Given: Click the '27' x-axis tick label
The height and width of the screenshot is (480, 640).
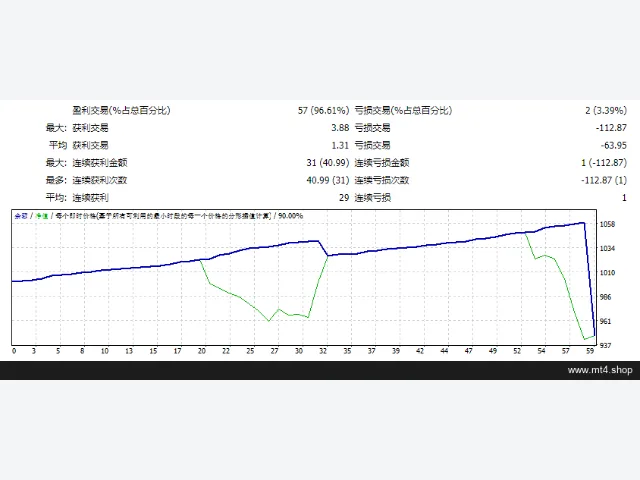Looking at the screenshot, I should (x=274, y=351).
